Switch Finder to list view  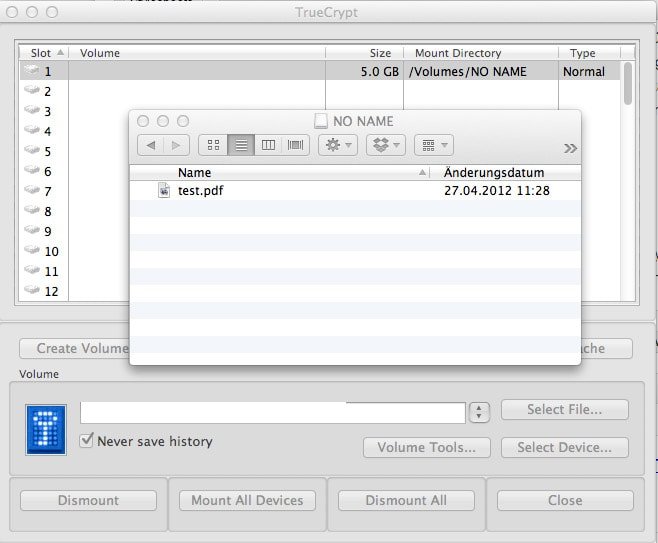click(x=241, y=145)
